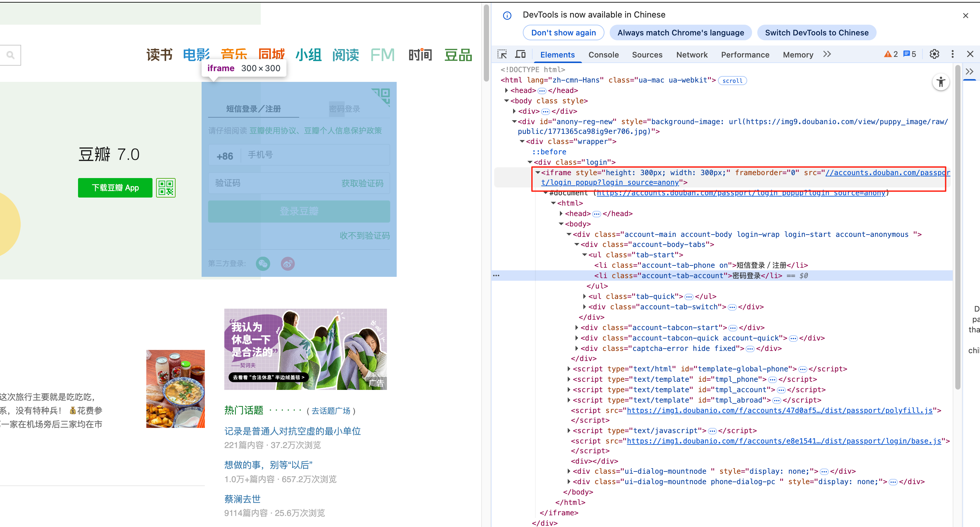Expand the div class captcha-error node
Screen dimensions: 980x527
click(577, 348)
